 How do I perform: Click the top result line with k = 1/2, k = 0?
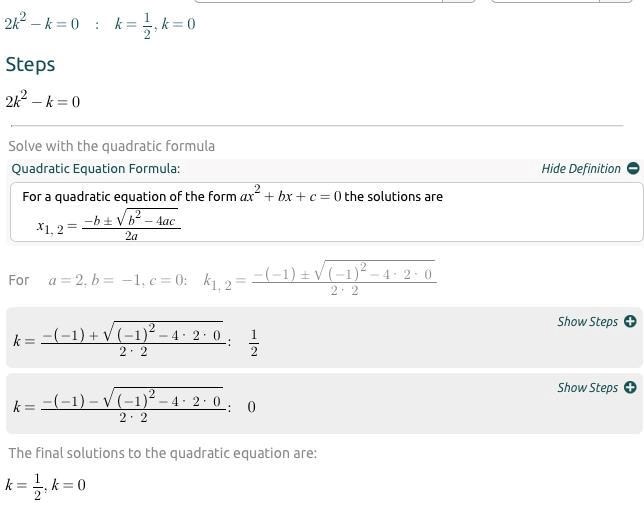(x=100, y=23)
